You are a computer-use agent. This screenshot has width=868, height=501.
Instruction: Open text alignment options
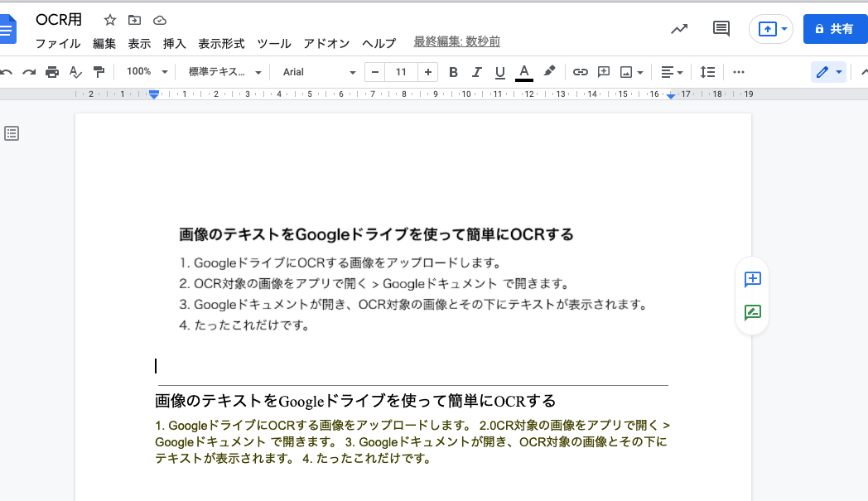672,72
